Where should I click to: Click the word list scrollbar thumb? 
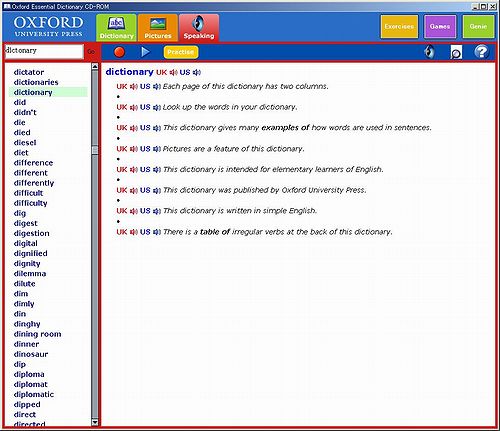95,150
